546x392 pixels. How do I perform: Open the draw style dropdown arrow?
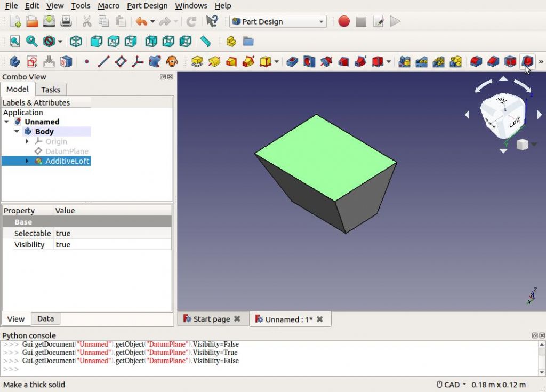pos(60,41)
